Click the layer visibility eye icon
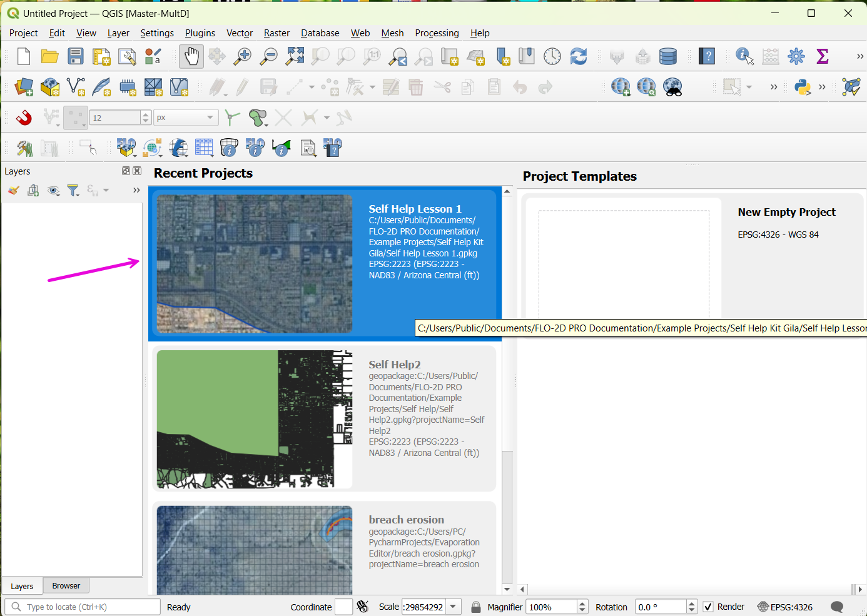Viewport: 867px width, 616px height. 54,190
